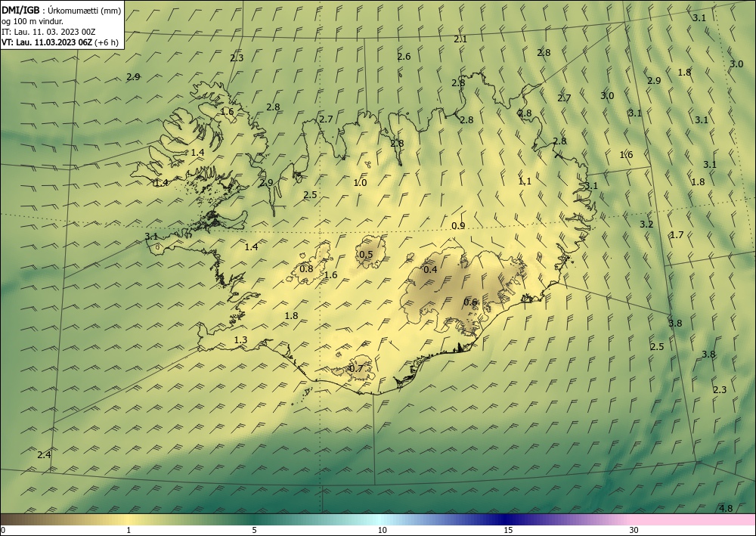Image resolution: width=756 pixels, height=536 pixels.
Task: Select the 1.3 value on Reykjanes peninsula
Action: [240, 340]
